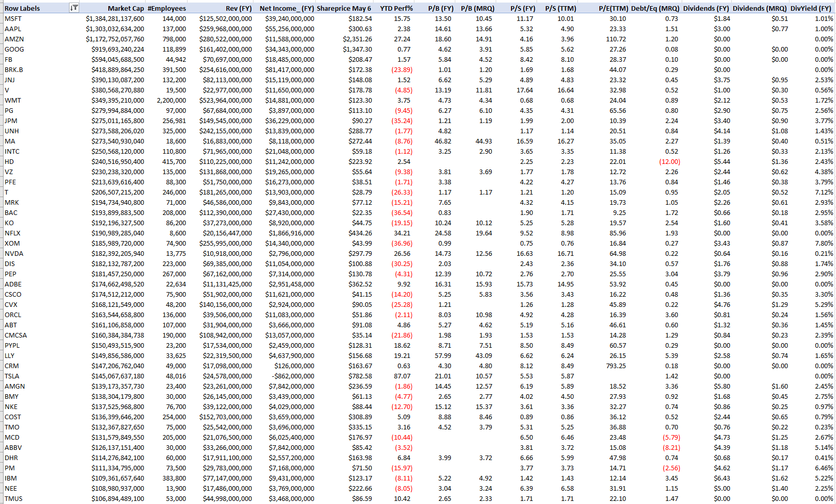836x504 pixels.
Task: Click the Debt/Eq (MRQ) header
Action: [655, 8]
